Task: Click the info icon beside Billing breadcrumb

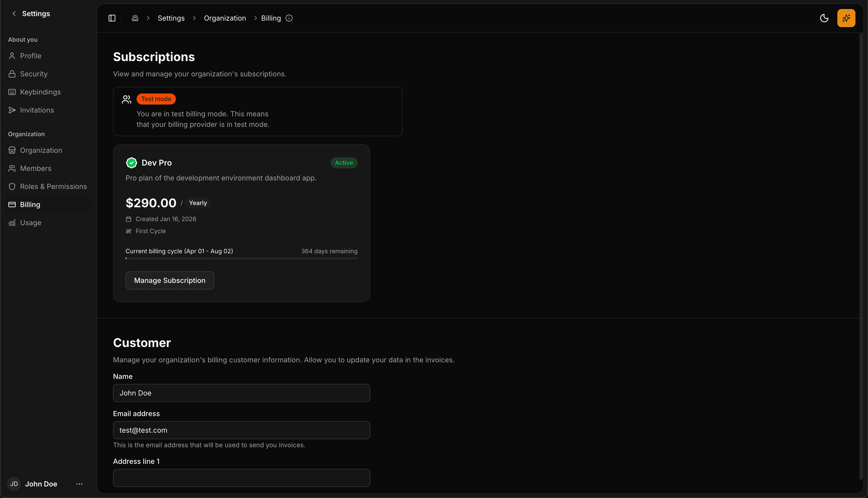Action: pos(289,18)
